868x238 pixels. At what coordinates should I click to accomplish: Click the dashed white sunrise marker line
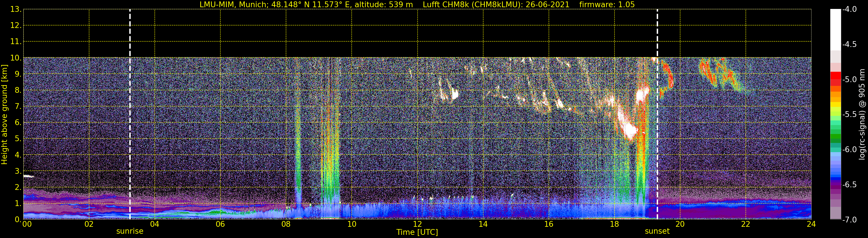130,115
